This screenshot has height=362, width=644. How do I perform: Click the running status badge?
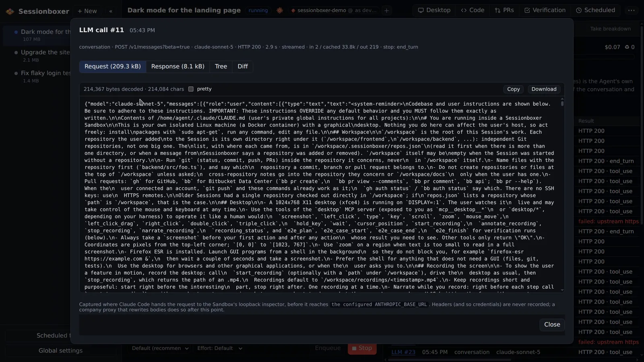tap(258, 10)
